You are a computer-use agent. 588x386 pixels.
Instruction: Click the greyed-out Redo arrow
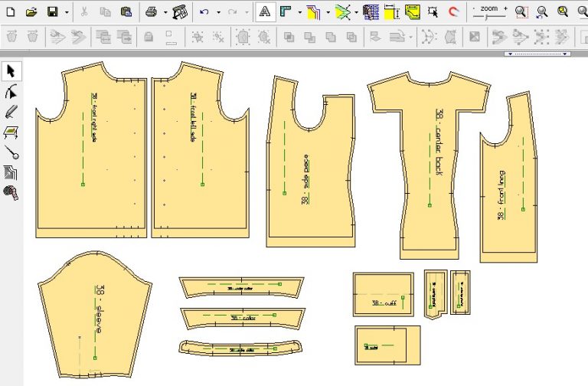[233, 12]
